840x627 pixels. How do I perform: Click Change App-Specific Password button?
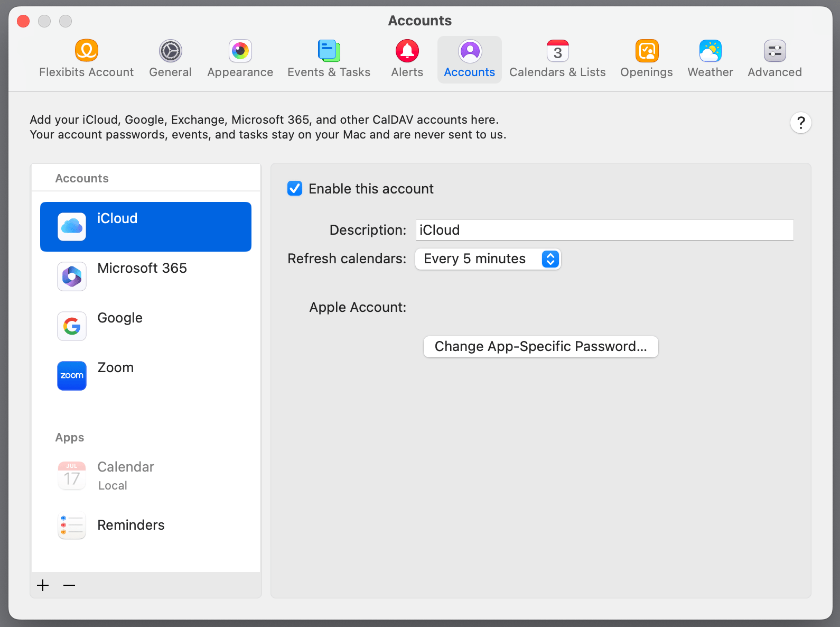coord(541,347)
